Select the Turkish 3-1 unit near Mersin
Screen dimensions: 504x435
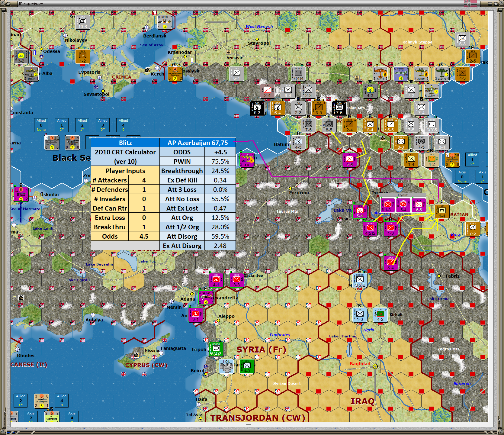click(x=195, y=315)
